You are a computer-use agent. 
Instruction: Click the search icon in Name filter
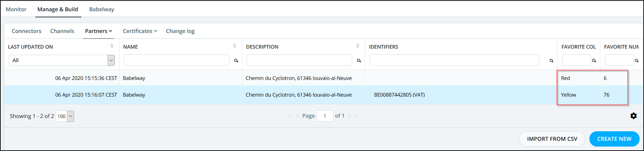tap(236, 61)
